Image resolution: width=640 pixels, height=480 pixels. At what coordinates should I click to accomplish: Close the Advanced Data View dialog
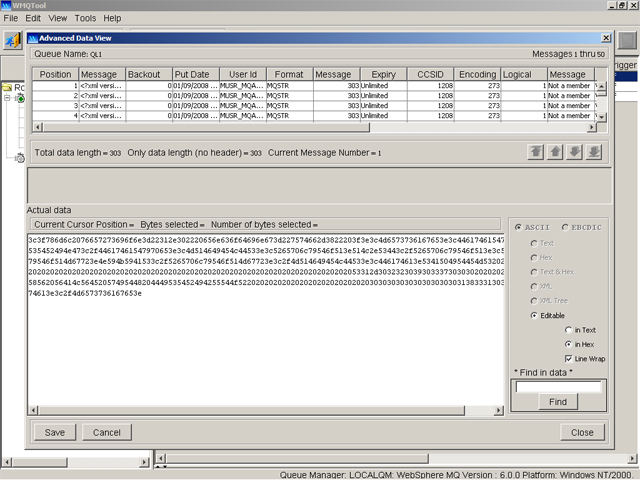coord(606,38)
